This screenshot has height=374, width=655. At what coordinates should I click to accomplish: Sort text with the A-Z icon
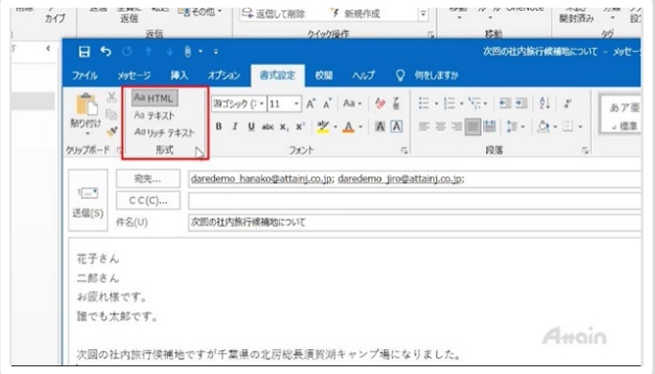tap(544, 103)
